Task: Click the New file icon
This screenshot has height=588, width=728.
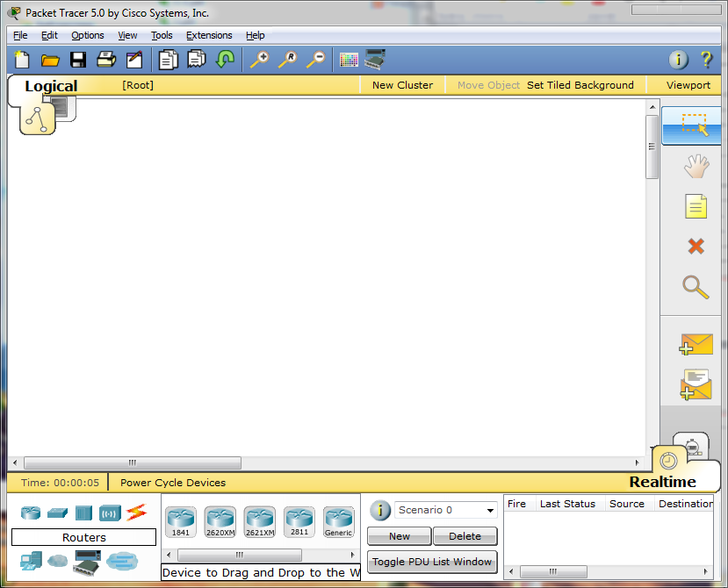Action: [21, 60]
